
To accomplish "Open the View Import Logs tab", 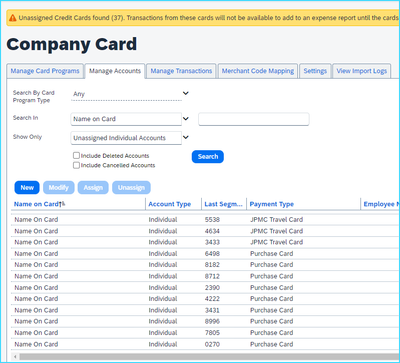I will [x=362, y=71].
